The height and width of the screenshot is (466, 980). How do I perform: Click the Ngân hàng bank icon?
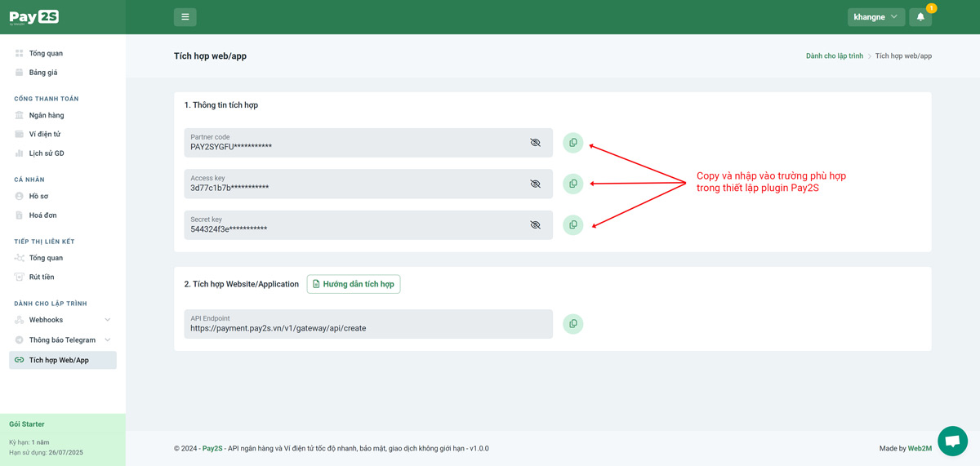20,115
